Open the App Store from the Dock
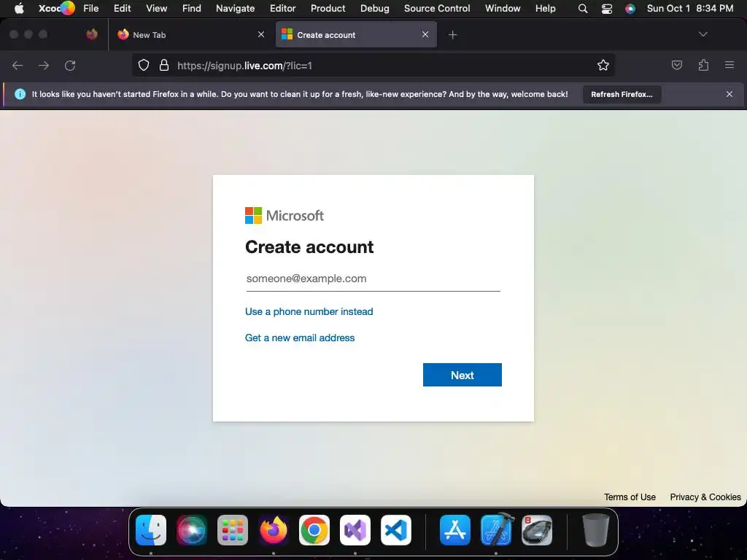 point(455,530)
